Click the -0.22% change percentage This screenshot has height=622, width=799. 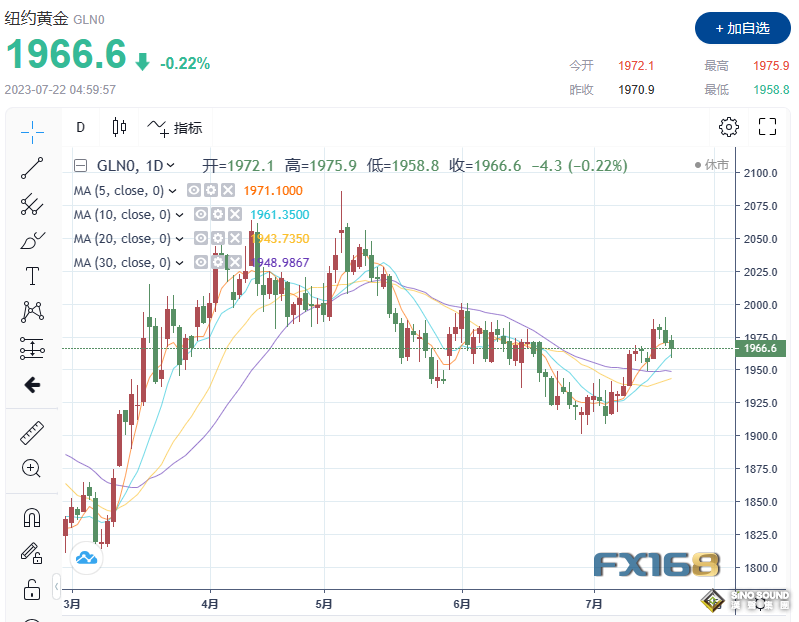tap(185, 64)
